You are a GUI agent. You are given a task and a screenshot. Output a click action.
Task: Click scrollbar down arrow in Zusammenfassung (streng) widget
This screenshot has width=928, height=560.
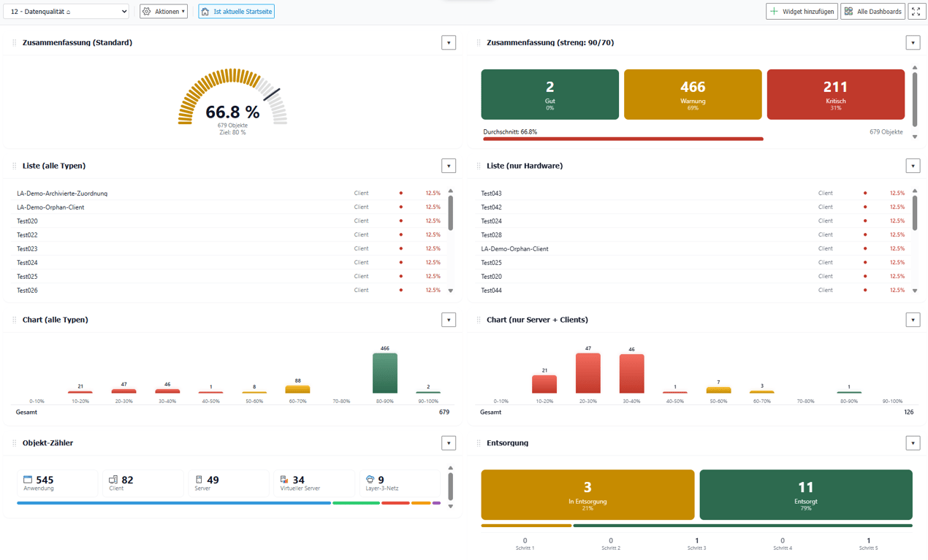(914, 137)
